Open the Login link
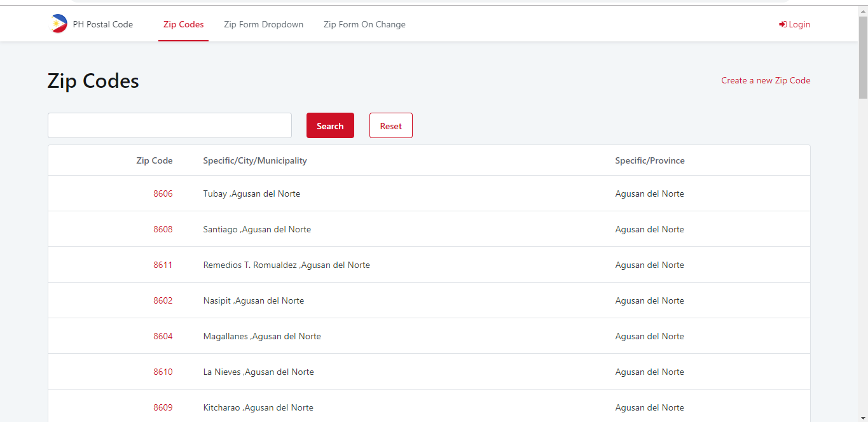 point(795,25)
